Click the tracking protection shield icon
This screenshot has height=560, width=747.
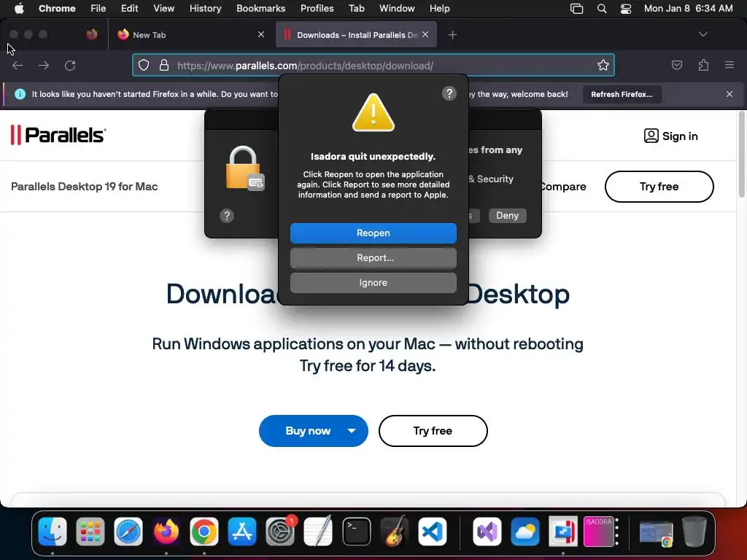tap(144, 65)
